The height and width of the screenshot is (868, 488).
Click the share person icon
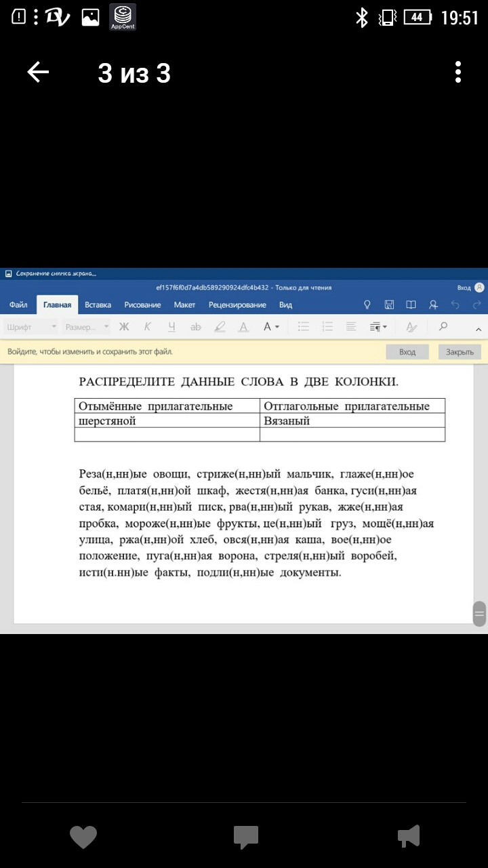tap(433, 305)
